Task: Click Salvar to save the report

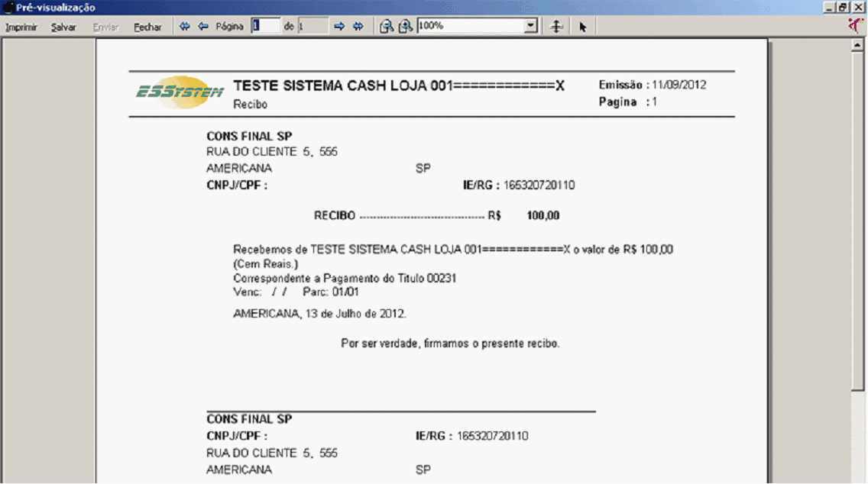Action: click(63, 27)
